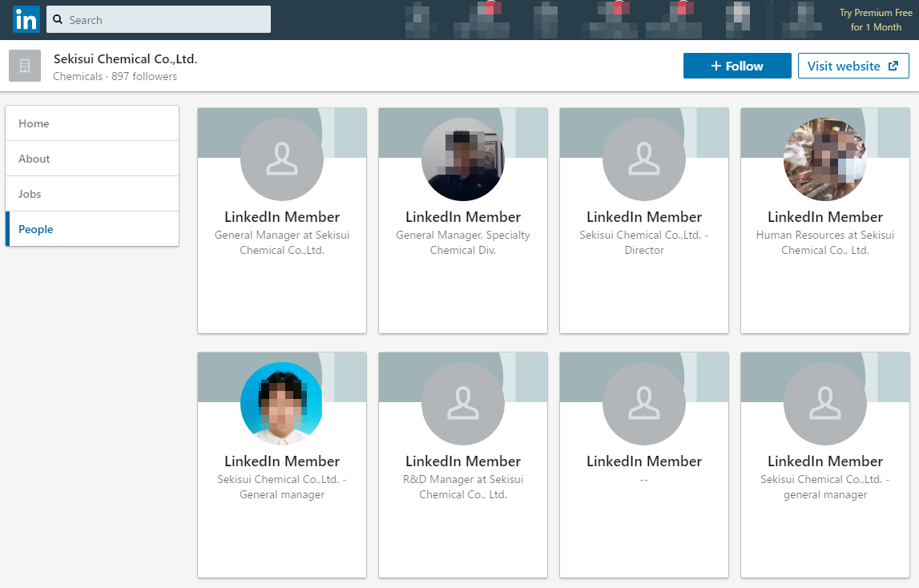This screenshot has width=919, height=588.
Task: Open the About tab in sidebar
Action: pos(92,159)
